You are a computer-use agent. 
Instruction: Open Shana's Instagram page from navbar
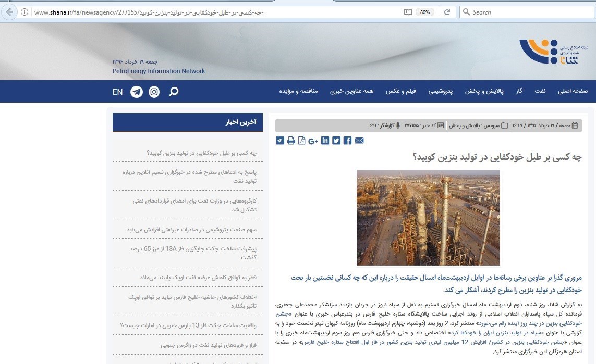[154, 92]
